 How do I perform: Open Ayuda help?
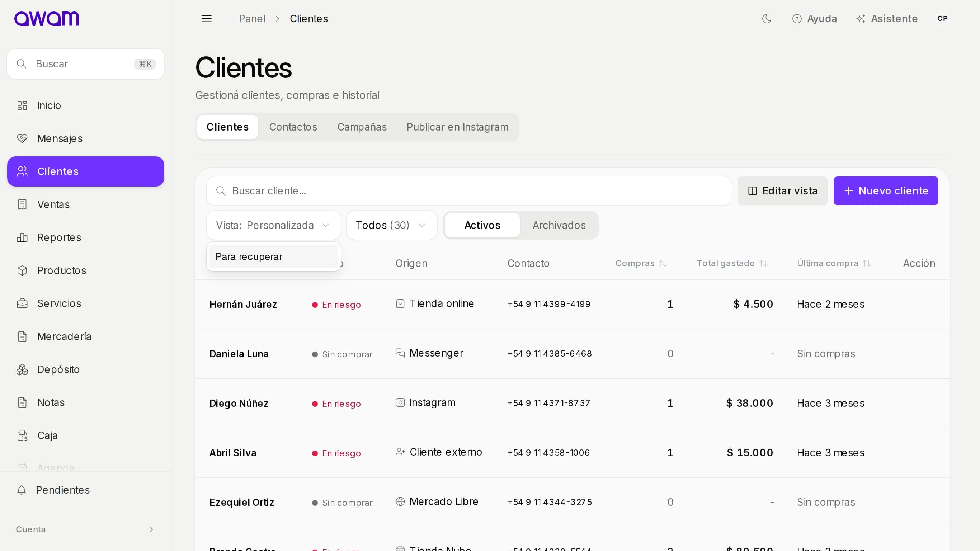(x=814, y=19)
